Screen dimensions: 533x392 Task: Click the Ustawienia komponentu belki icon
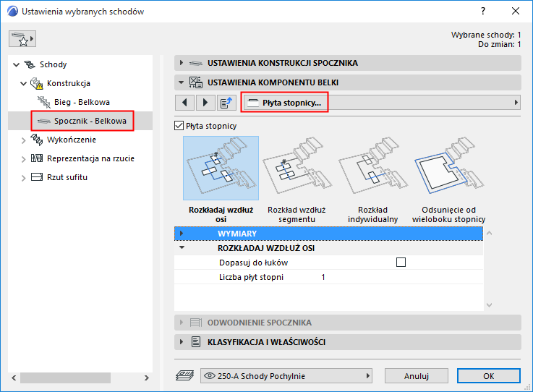tap(196, 82)
